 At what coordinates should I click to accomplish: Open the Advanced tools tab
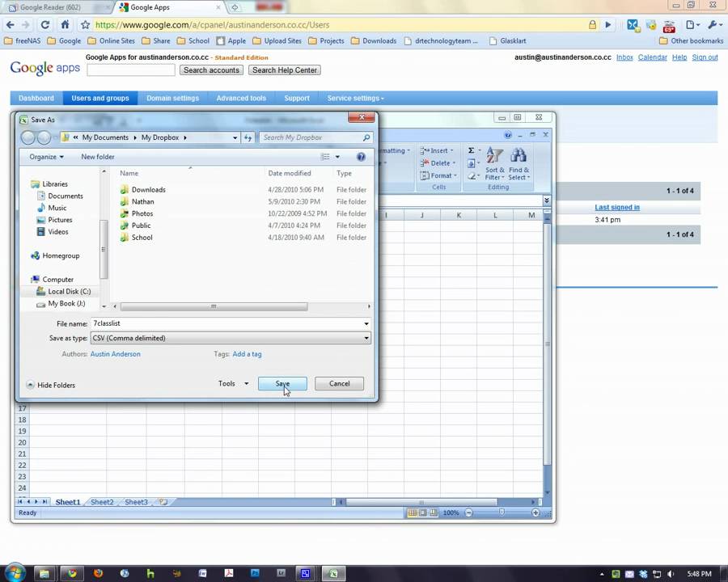click(x=241, y=98)
